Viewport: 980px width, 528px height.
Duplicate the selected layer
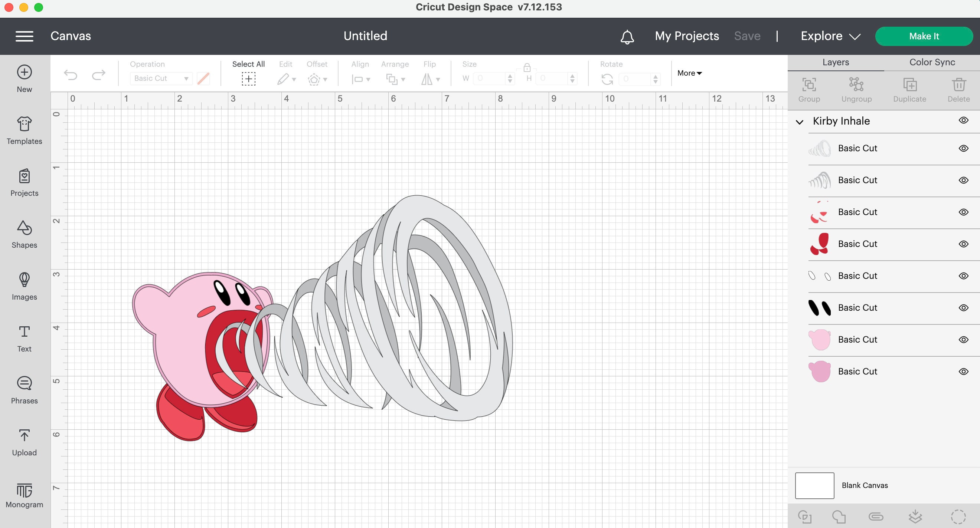[x=909, y=89]
